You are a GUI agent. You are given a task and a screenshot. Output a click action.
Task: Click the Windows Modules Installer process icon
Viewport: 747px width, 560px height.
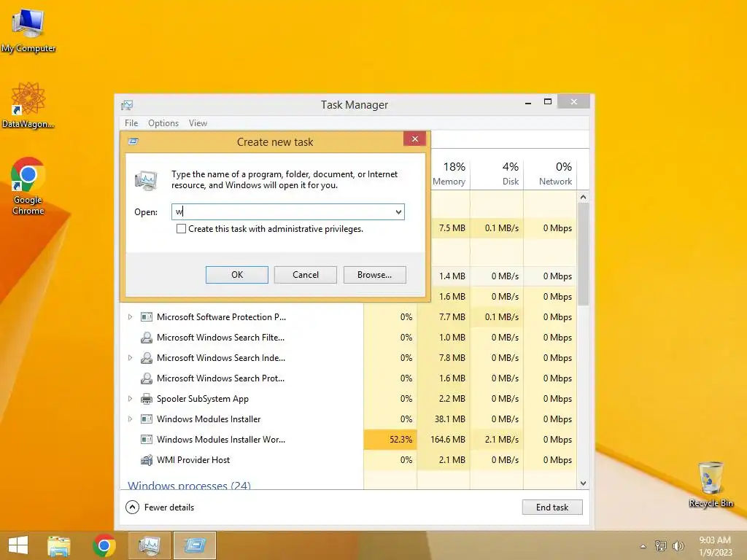pos(147,419)
